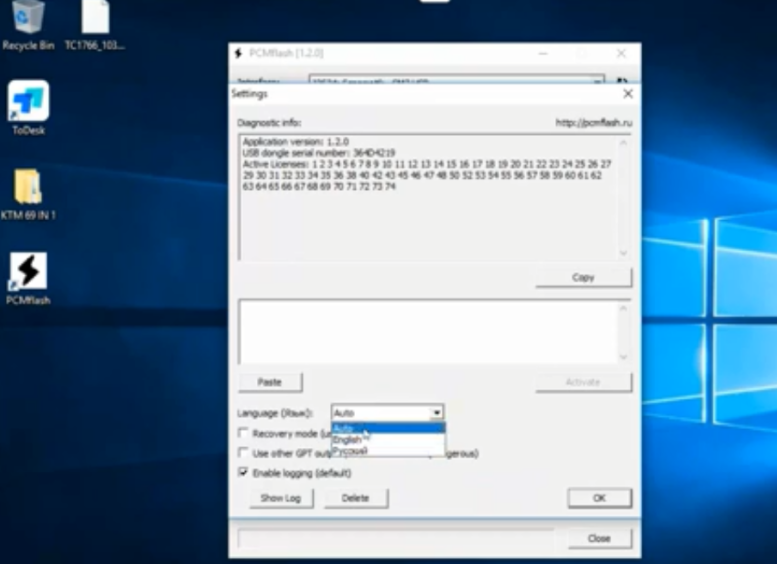Click the Application version: 1.2.0 line

[295, 142]
